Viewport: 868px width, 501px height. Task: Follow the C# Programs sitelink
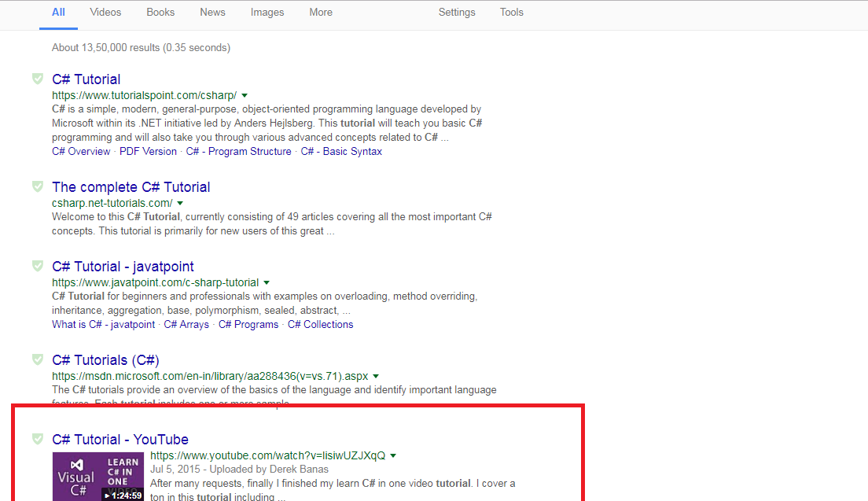point(248,324)
